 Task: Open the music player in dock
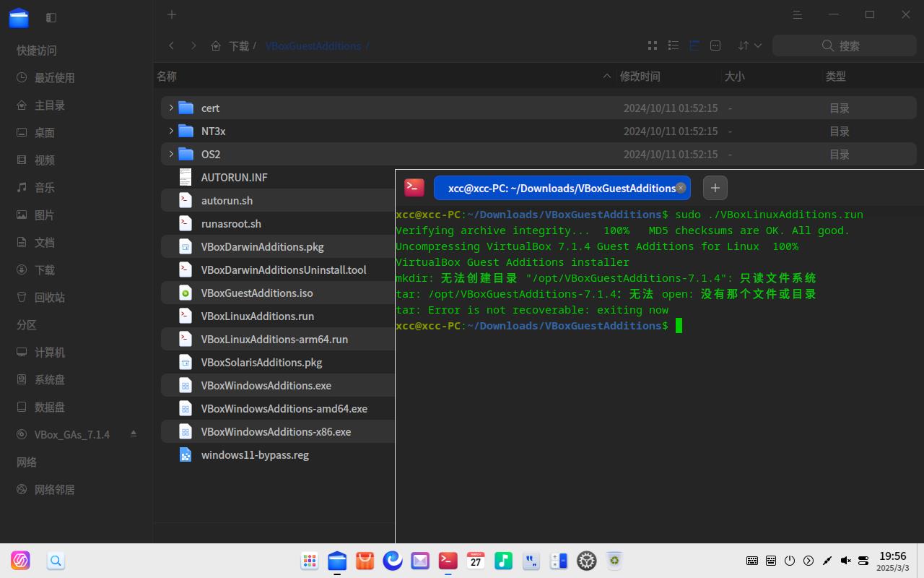503,561
